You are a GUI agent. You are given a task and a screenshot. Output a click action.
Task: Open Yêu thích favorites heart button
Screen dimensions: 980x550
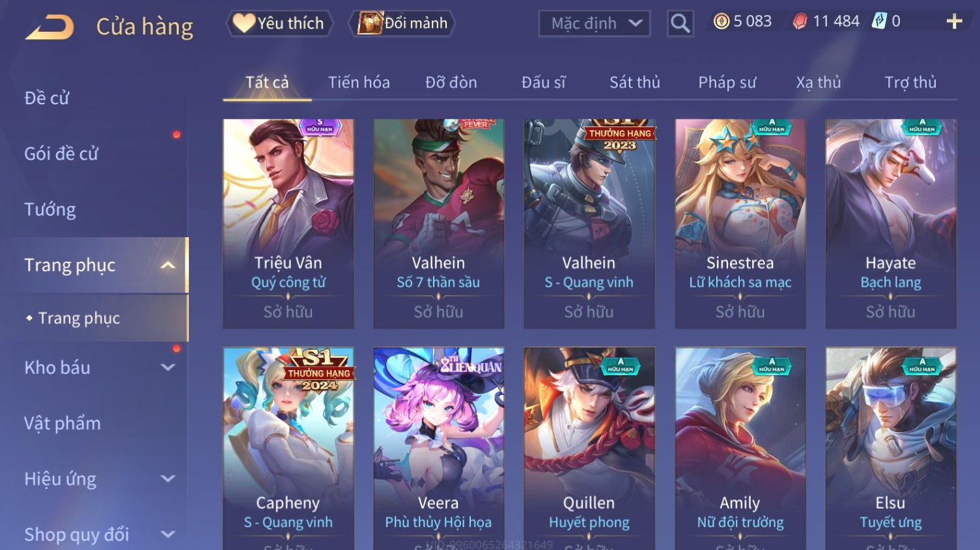(279, 23)
